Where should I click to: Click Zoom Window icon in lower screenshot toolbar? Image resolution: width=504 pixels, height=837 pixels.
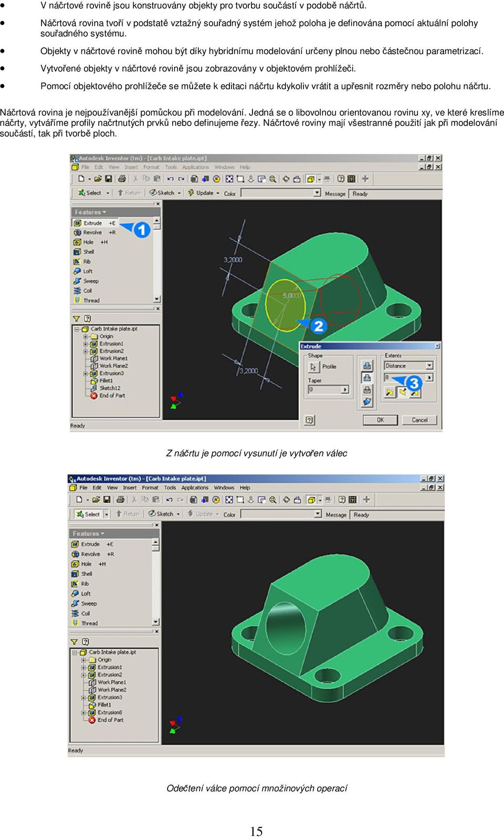click(x=240, y=500)
